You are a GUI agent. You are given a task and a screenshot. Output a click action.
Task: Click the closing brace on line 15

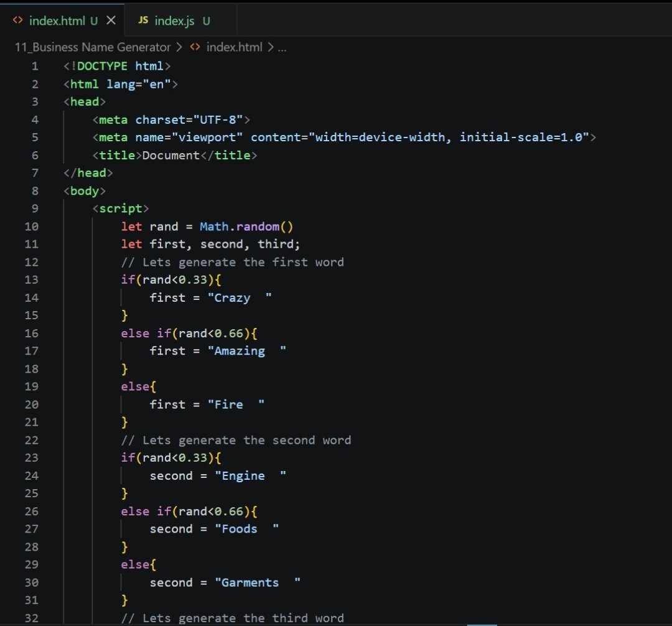(124, 315)
